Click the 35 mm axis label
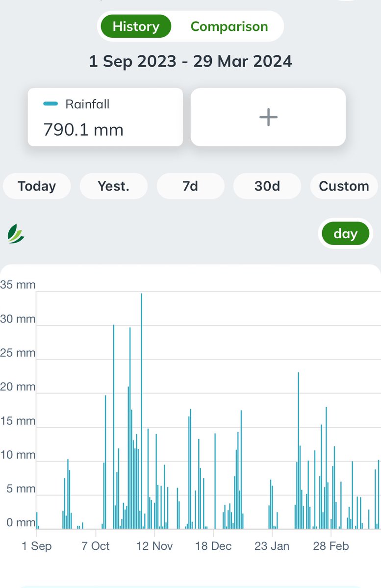 (18, 285)
